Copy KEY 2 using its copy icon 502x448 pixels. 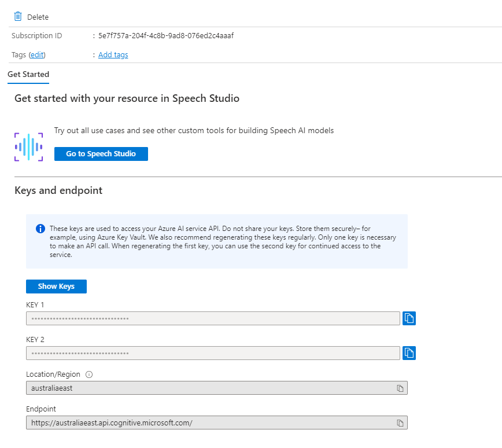coord(409,352)
